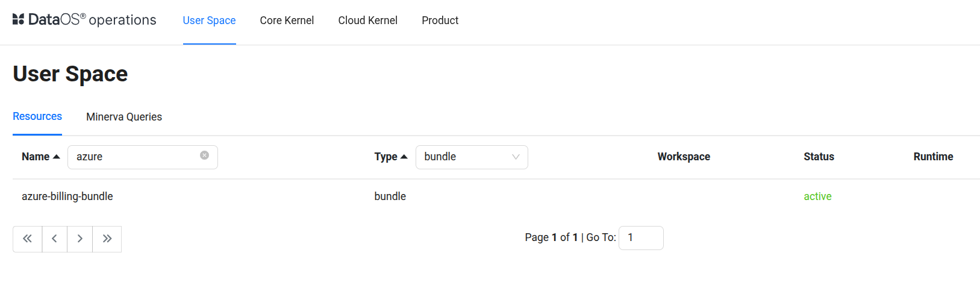980x282 pixels.
Task: Click the Go To page number field
Action: (x=641, y=237)
